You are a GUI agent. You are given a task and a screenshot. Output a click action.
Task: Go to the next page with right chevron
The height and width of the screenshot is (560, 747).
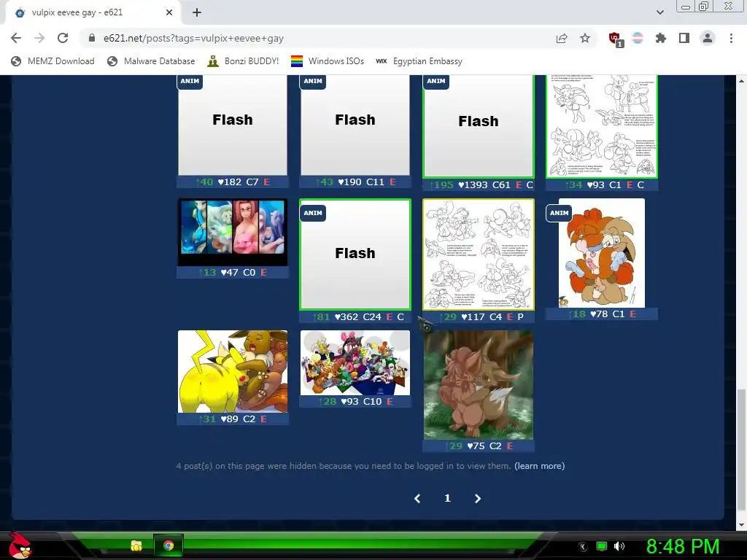477,498
